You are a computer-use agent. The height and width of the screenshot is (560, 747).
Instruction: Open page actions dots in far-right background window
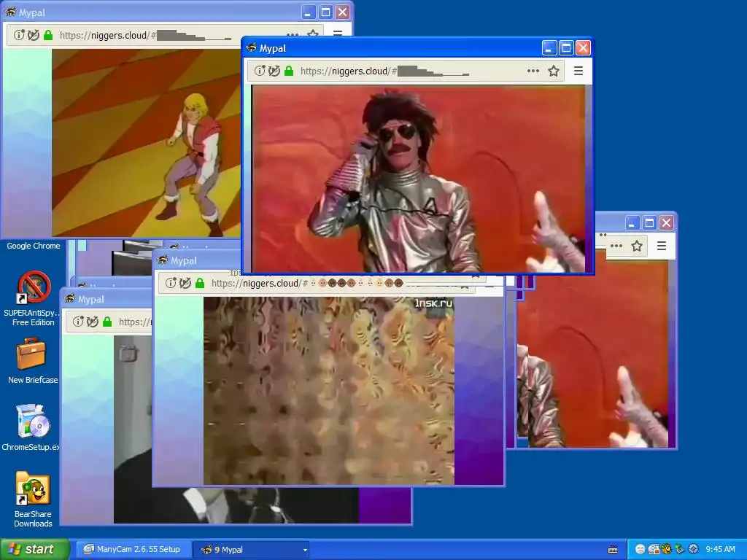616,246
